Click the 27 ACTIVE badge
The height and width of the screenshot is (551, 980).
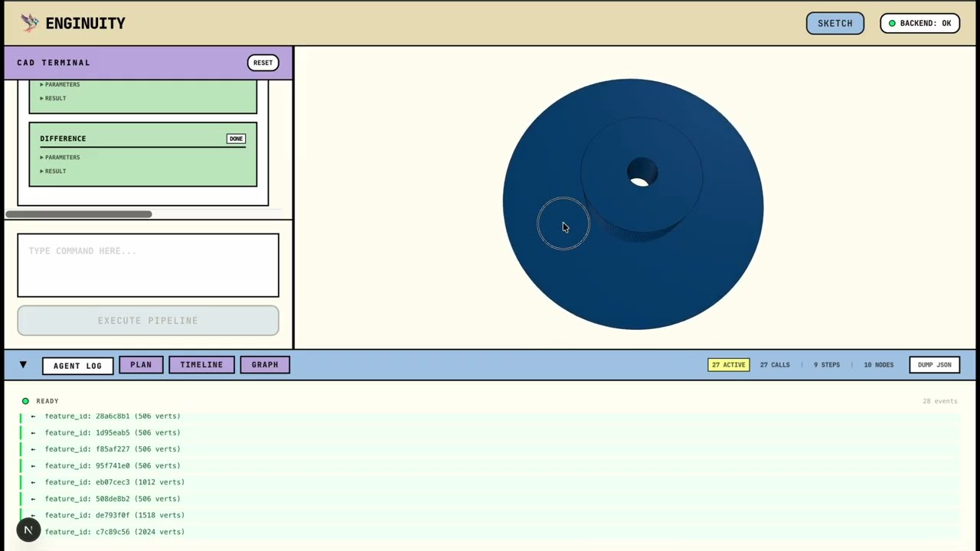tap(728, 365)
